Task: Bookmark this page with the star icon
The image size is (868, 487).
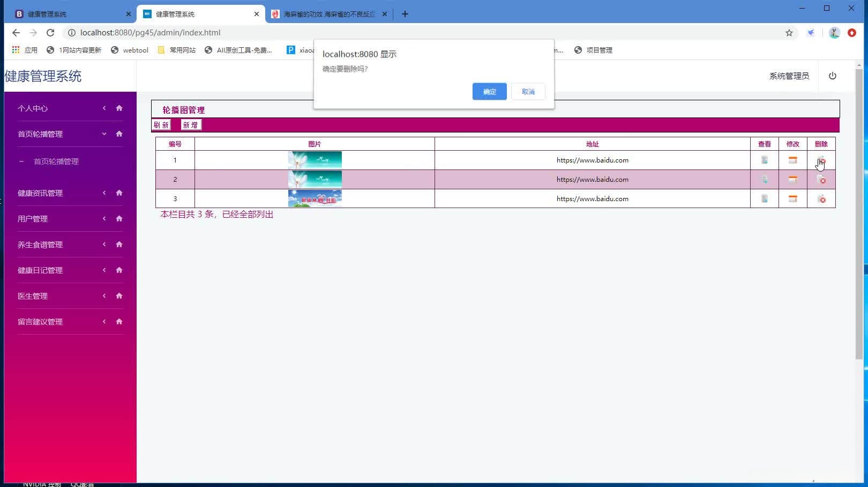Action: tap(789, 33)
